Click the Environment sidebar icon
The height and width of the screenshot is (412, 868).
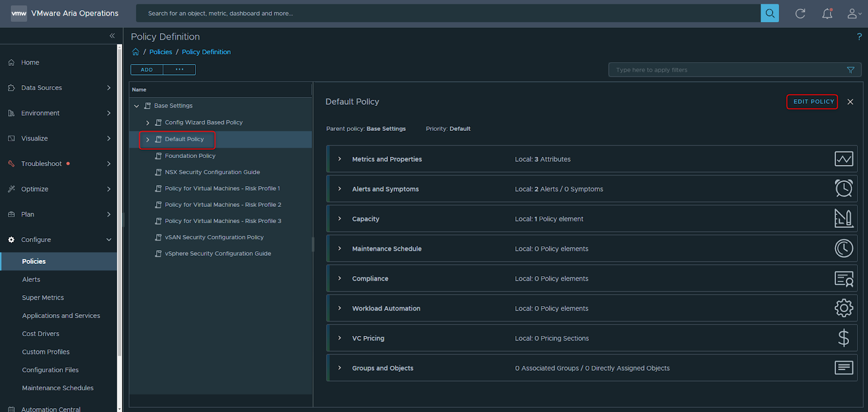[x=11, y=113]
